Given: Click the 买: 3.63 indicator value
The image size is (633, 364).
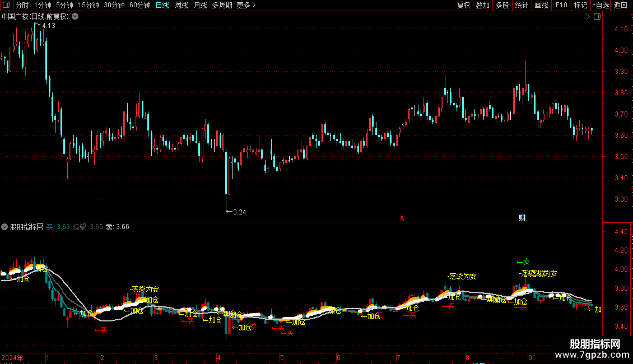Looking at the screenshot, I should pos(58,227).
